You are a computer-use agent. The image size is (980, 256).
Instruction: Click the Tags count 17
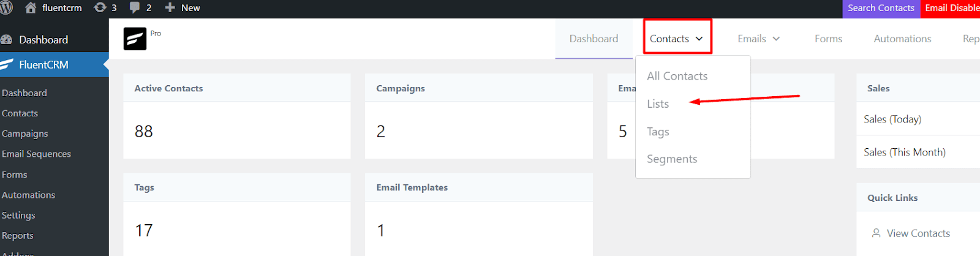point(144,231)
